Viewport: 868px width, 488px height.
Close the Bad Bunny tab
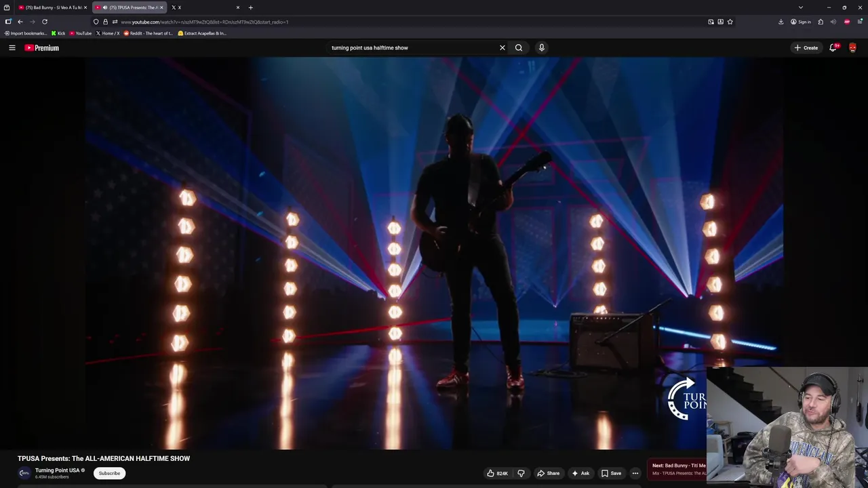click(x=85, y=7)
